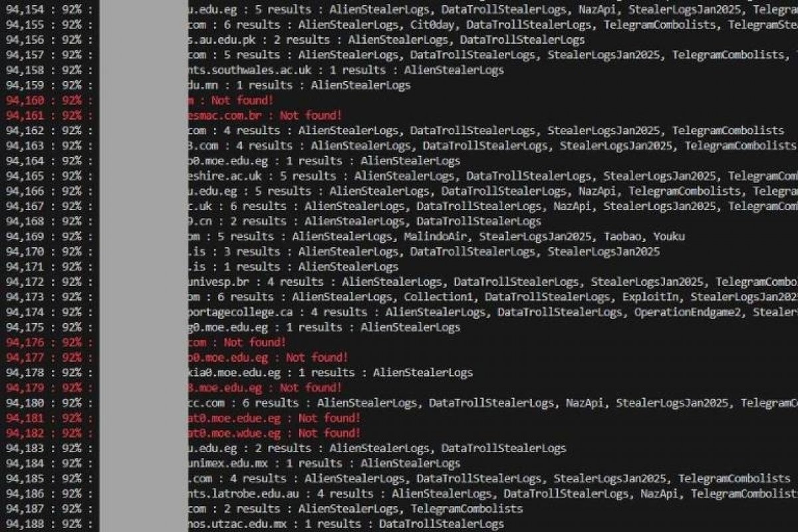This screenshot has width=798, height=532.
Task: Click 'Not found!' text on line 94,161
Action: [x=311, y=116]
